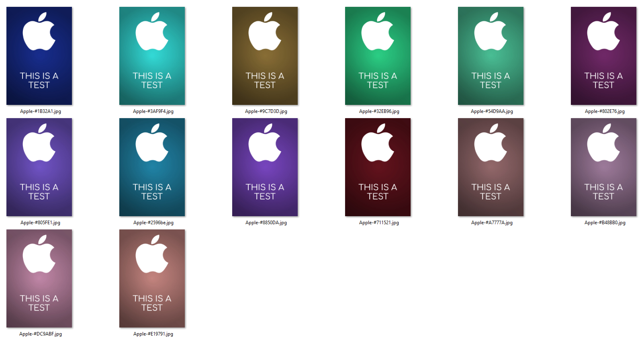Select the Apple-#805FE1.jpg thumbnail

39,167
